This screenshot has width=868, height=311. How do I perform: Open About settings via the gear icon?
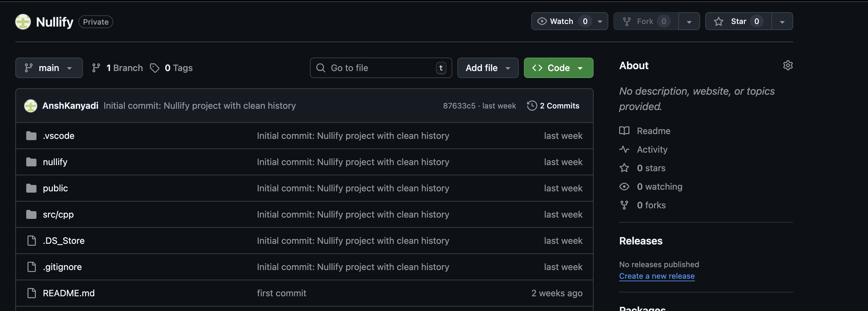788,65
